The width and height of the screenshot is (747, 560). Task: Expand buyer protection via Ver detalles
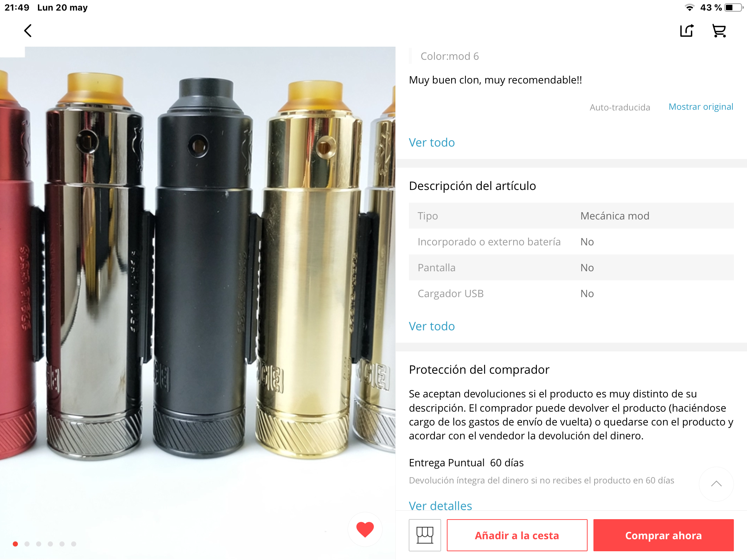click(441, 506)
